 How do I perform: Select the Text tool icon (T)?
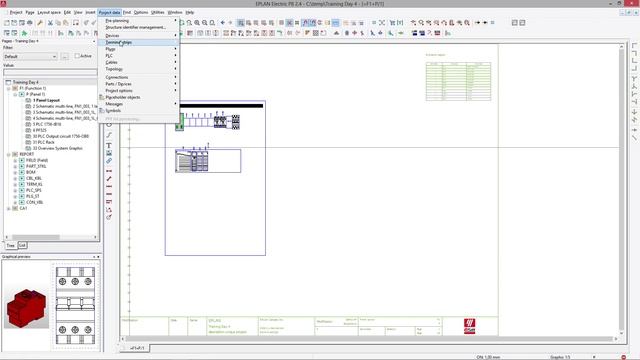[x=109, y=146]
